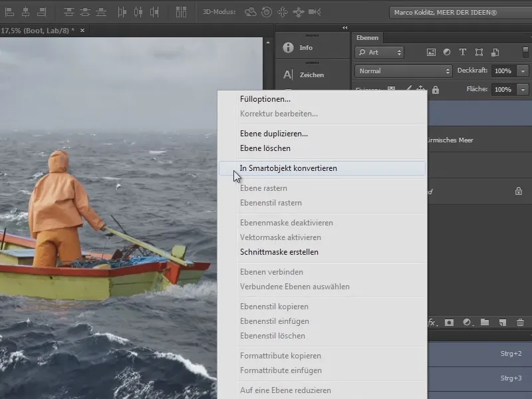Open workspace dropdown Marco Kolditz
The image size is (532, 399).
(460, 13)
